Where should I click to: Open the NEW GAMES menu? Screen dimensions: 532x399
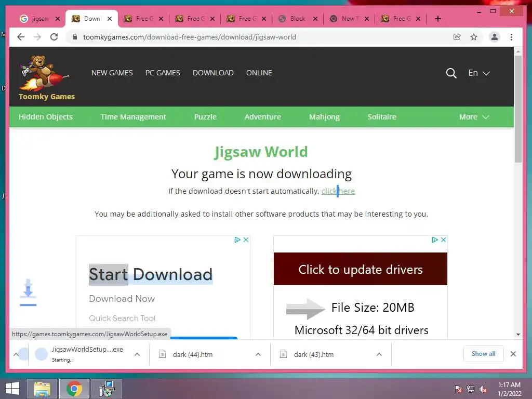(112, 73)
